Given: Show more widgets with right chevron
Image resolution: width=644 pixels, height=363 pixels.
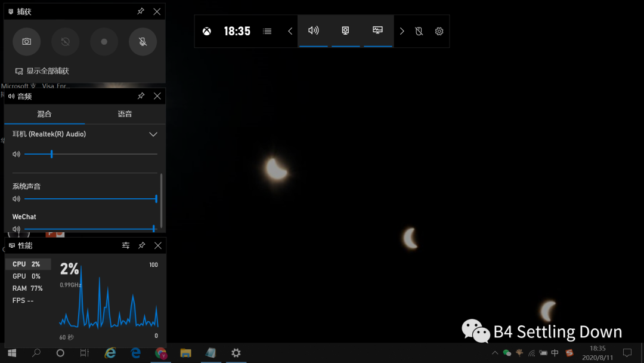Looking at the screenshot, I should click(402, 31).
